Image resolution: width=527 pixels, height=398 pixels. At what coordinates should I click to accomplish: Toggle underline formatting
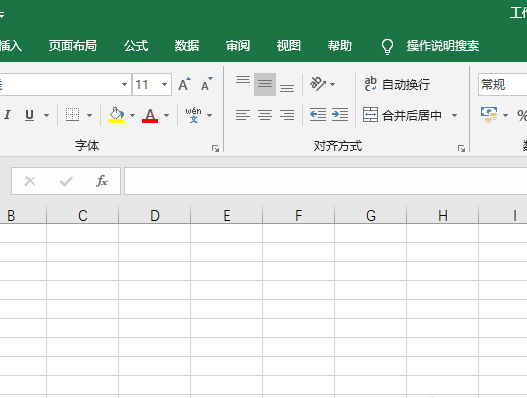pyautogui.click(x=30, y=115)
